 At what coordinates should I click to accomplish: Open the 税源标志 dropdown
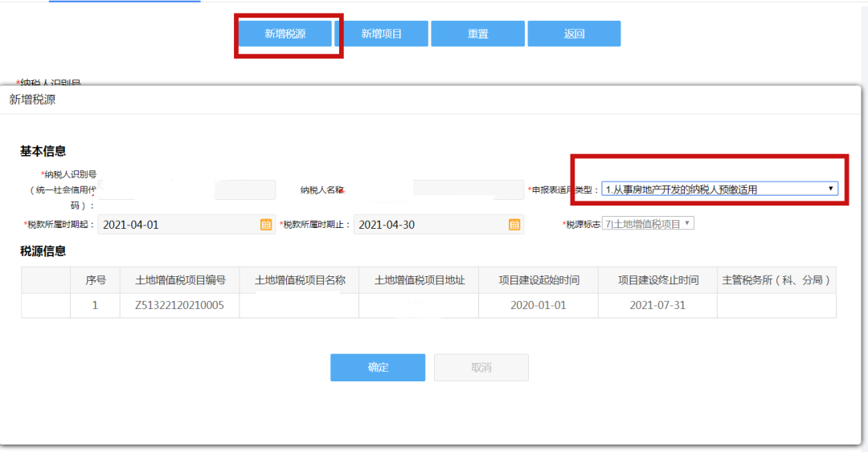[x=648, y=223]
